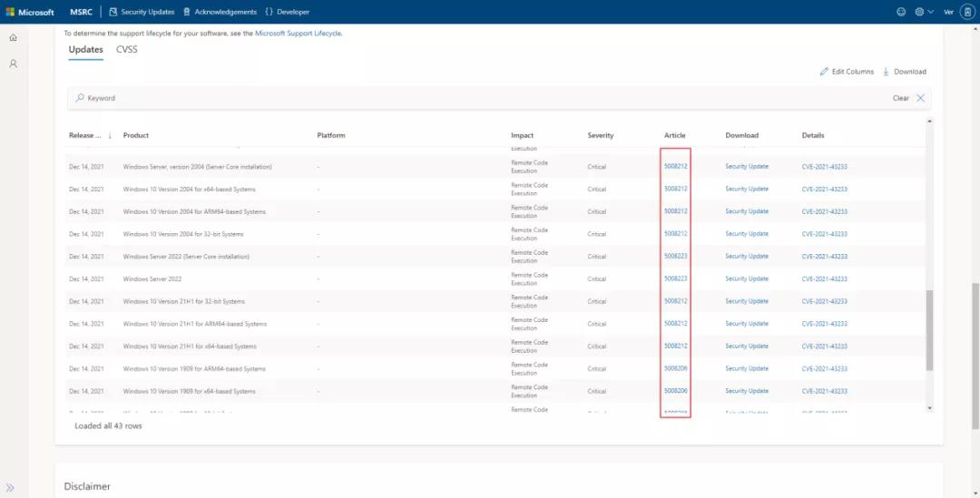The width and height of the screenshot is (980, 498).
Task: Click the user avatar icon in header
Action: coord(967,12)
